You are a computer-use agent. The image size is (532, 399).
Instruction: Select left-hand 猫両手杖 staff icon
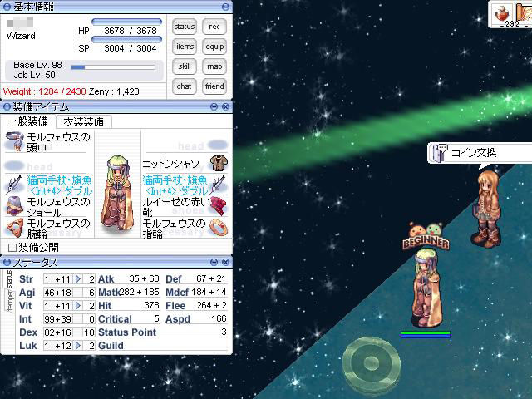pyautogui.click(x=14, y=185)
